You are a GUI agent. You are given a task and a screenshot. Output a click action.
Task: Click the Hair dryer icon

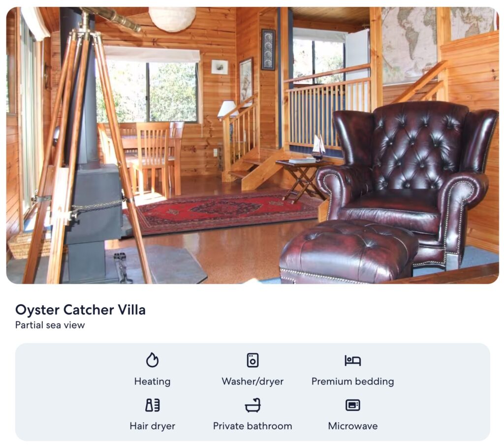coord(153,405)
